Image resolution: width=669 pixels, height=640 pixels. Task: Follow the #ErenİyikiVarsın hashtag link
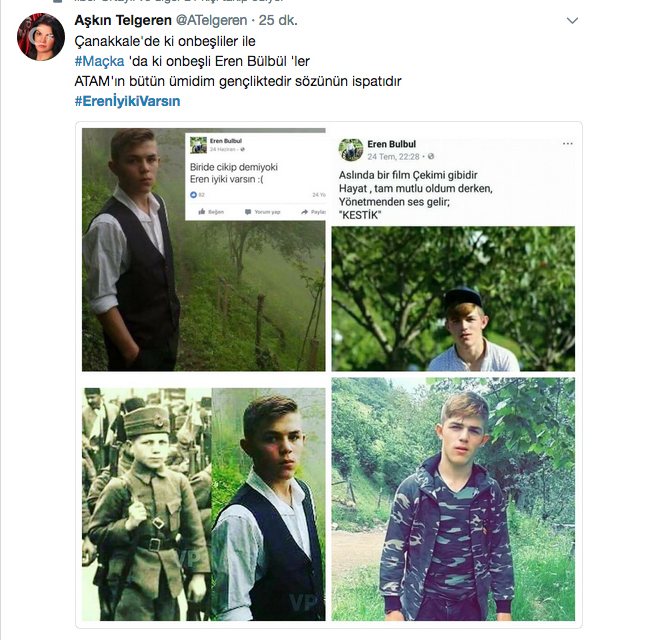pos(127,101)
